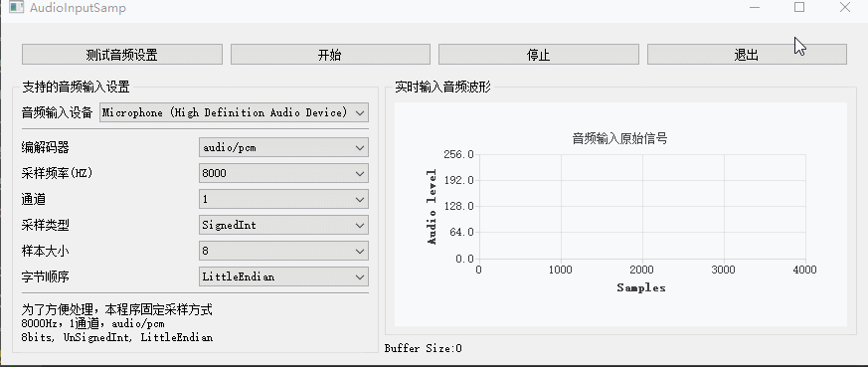Click the 8000Hz, 1通道, audio/pcm line

(93, 323)
